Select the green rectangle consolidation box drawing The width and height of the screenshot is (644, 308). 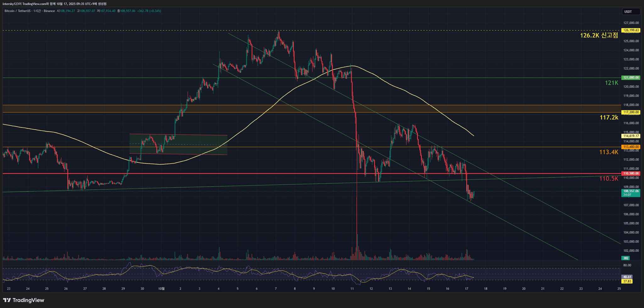click(178, 144)
